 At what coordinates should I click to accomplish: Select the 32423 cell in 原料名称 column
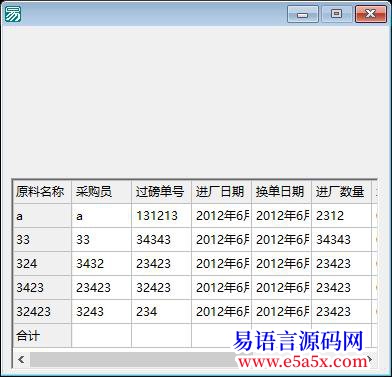coord(42,312)
